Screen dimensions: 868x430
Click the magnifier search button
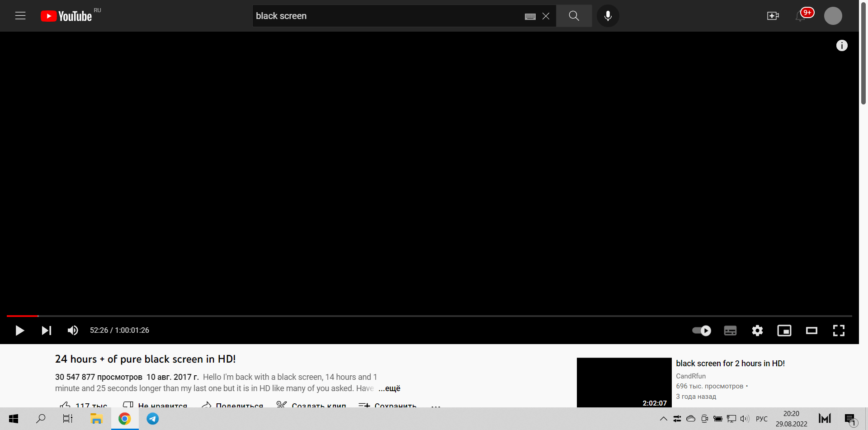(x=574, y=16)
